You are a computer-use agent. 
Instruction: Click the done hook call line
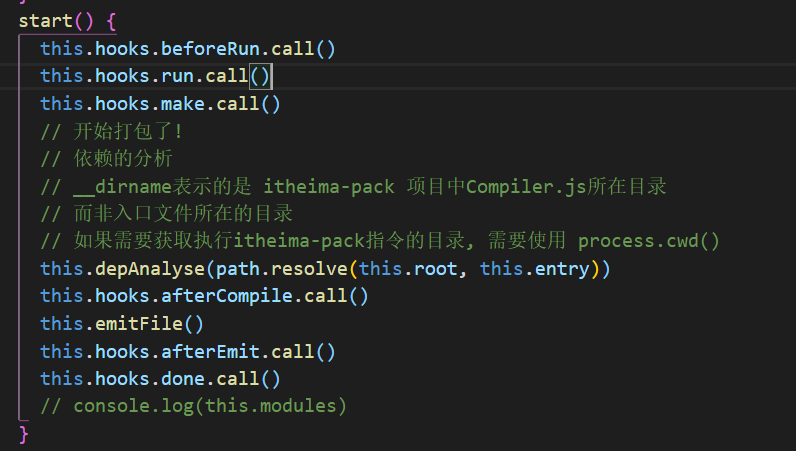coord(160,379)
